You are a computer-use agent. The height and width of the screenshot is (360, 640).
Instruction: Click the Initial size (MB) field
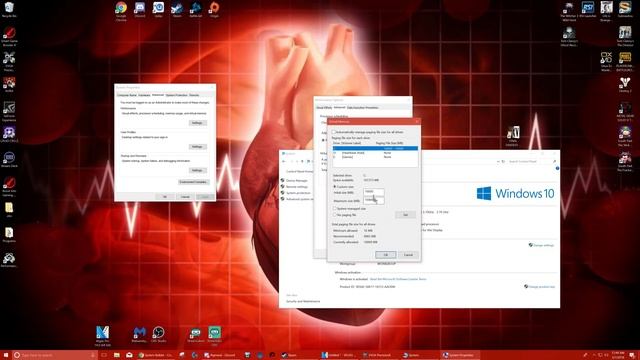[x=373, y=191]
